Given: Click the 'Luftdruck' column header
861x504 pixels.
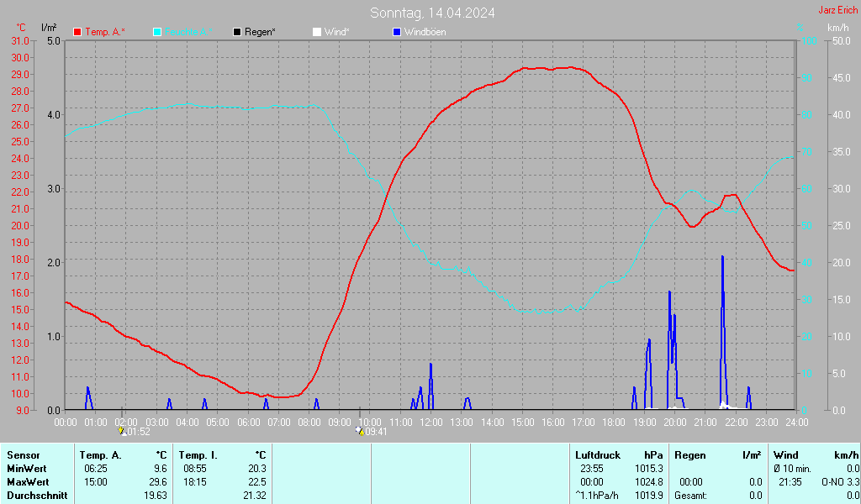Looking at the screenshot, I should [x=598, y=455].
